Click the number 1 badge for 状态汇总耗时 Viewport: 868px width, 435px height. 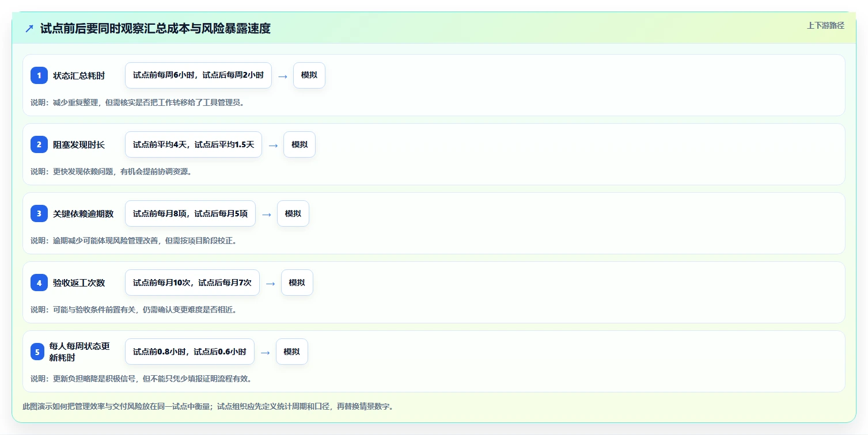(39, 75)
